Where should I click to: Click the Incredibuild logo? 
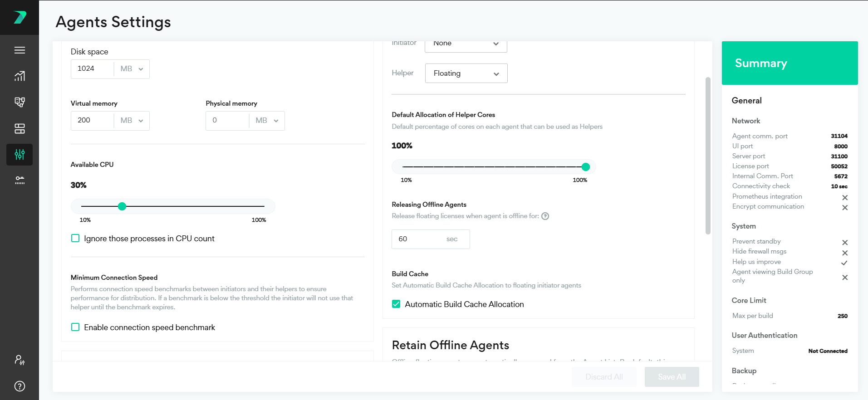tap(20, 17)
